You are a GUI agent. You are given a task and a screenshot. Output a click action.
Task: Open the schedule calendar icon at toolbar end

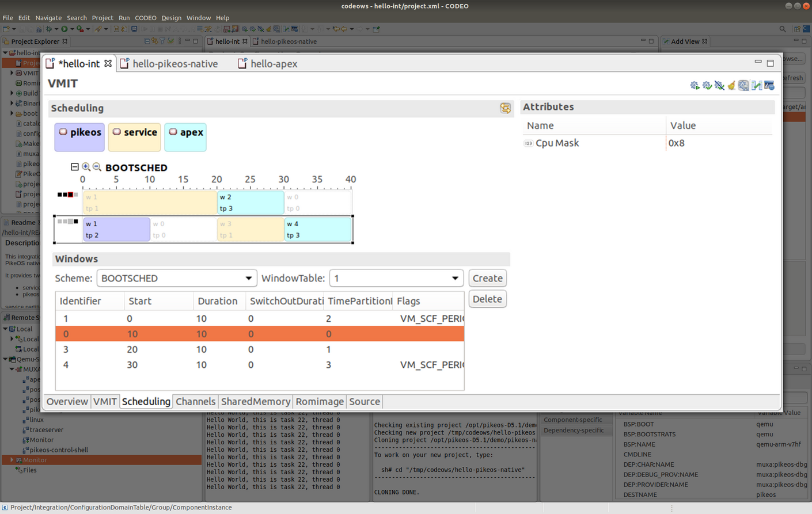[x=769, y=85]
